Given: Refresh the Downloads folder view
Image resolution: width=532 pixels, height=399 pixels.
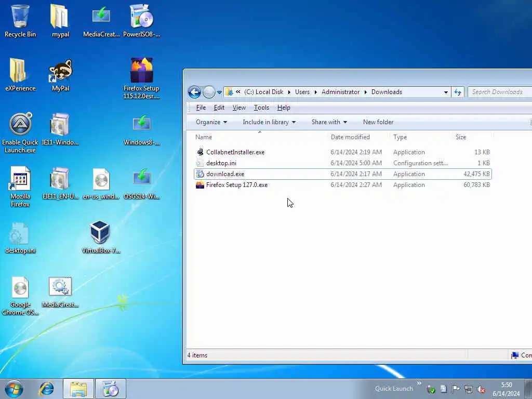Looking at the screenshot, I should click(x=458, y=92).
